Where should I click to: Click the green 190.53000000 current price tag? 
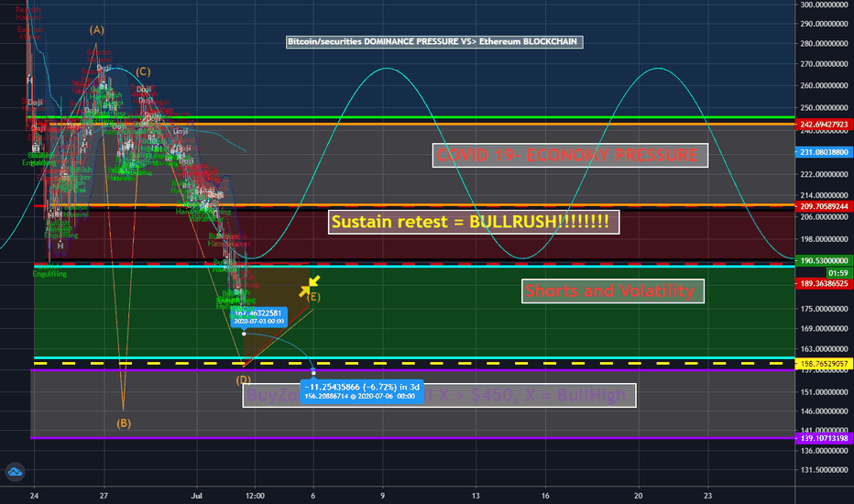[x=824, y=261]
